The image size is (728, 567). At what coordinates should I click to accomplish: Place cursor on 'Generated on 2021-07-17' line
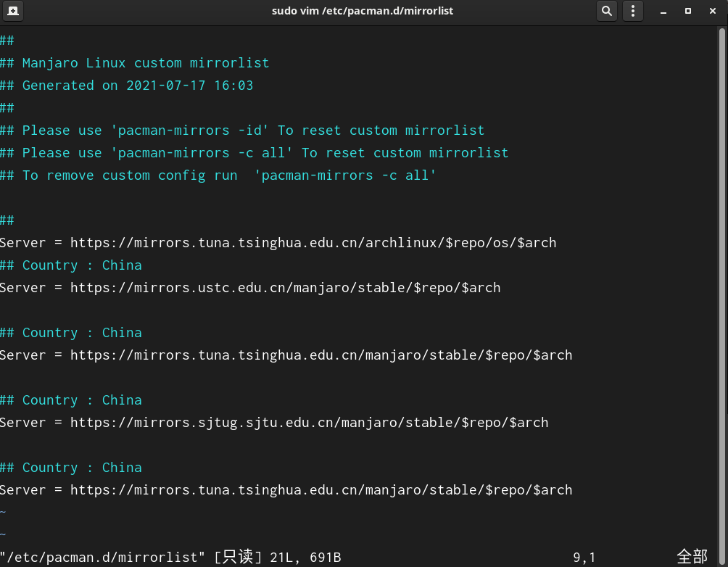point(126,86)
